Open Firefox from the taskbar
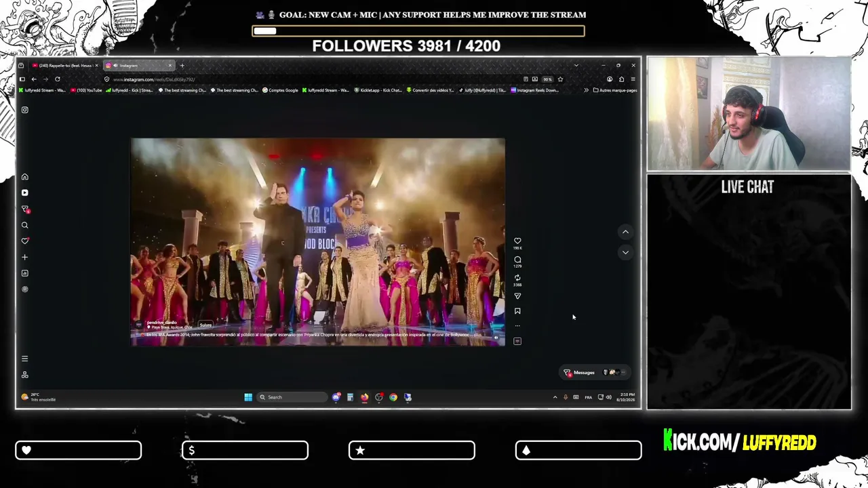The height and width of the screenshot is (488, 868). click(x=364, y=397)
